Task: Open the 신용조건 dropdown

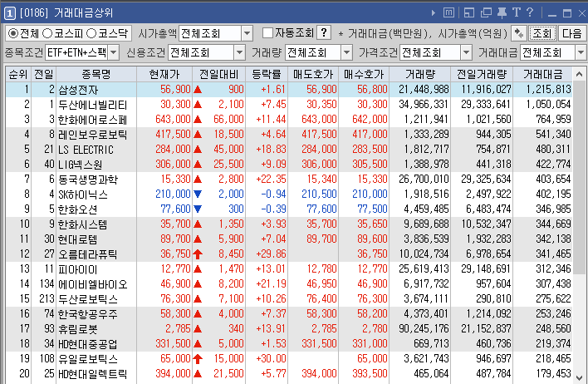Action: pos(239,52)
